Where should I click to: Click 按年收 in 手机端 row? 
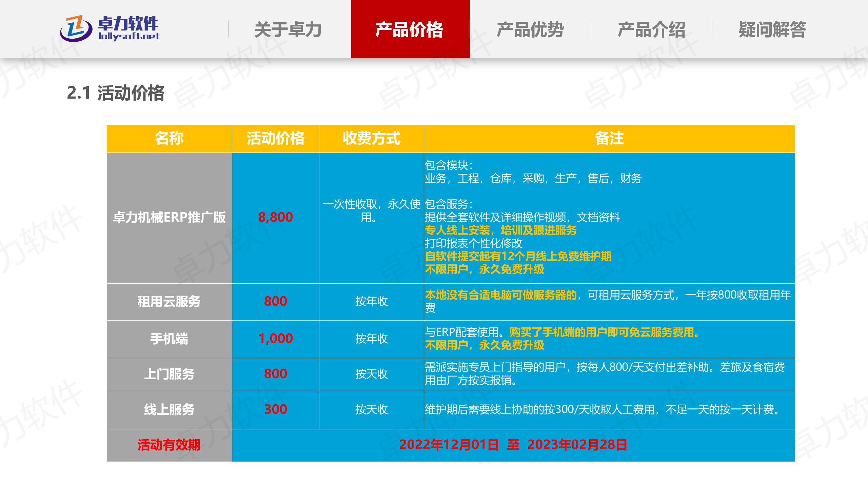click(372, 339)
